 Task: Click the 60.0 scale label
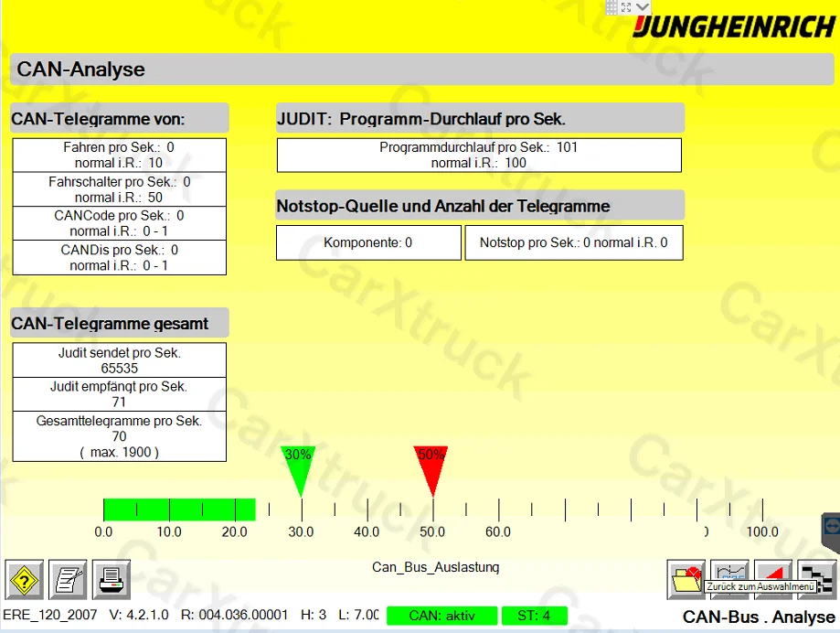click(498, 531)
